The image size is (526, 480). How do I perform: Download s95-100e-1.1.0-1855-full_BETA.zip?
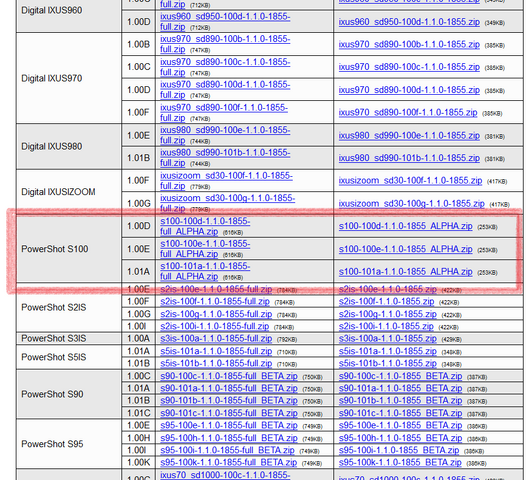tap(229, 426)
